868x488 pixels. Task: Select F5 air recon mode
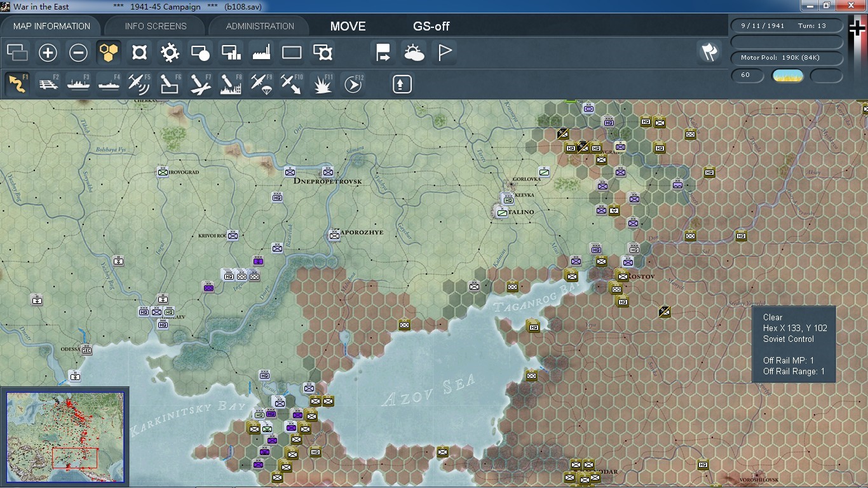pos(139,84)
